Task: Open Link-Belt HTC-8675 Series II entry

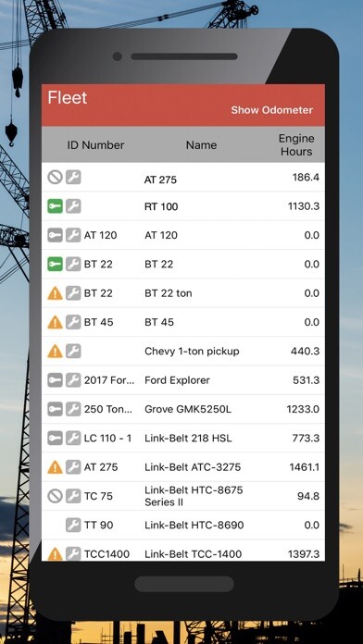Action: pos(194,496)
